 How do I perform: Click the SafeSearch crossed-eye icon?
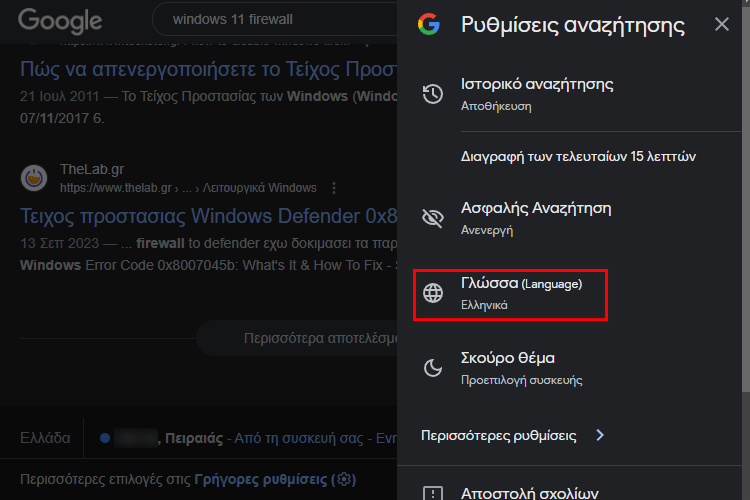(432, 218)
